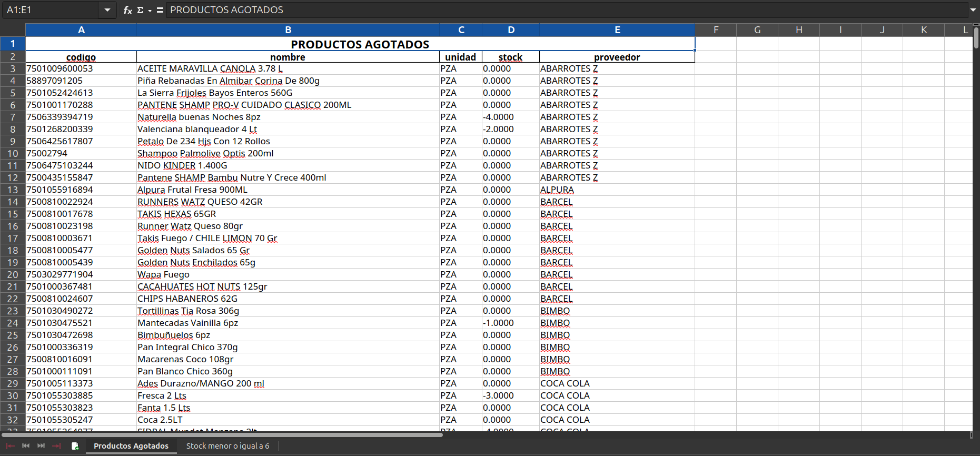This screenshot has height=456, width=980.
Task: Select row 29 header
Action: click(x=13, y=383)
